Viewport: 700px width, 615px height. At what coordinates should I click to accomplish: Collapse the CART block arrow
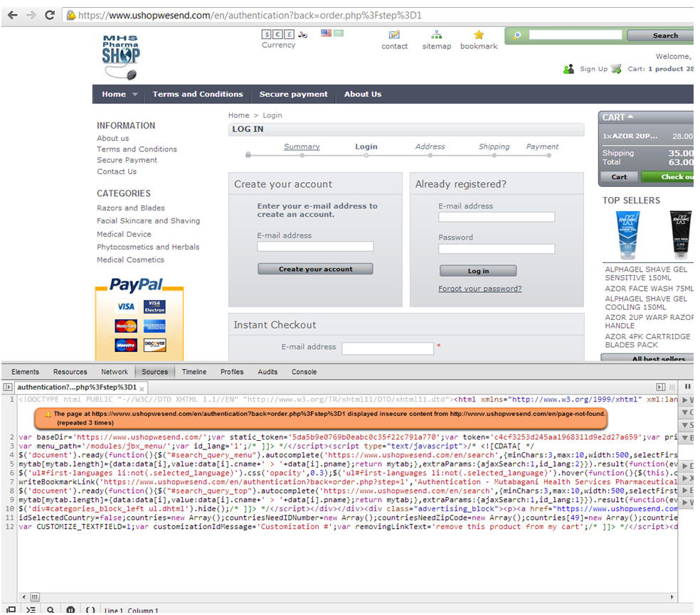(631, 117)
